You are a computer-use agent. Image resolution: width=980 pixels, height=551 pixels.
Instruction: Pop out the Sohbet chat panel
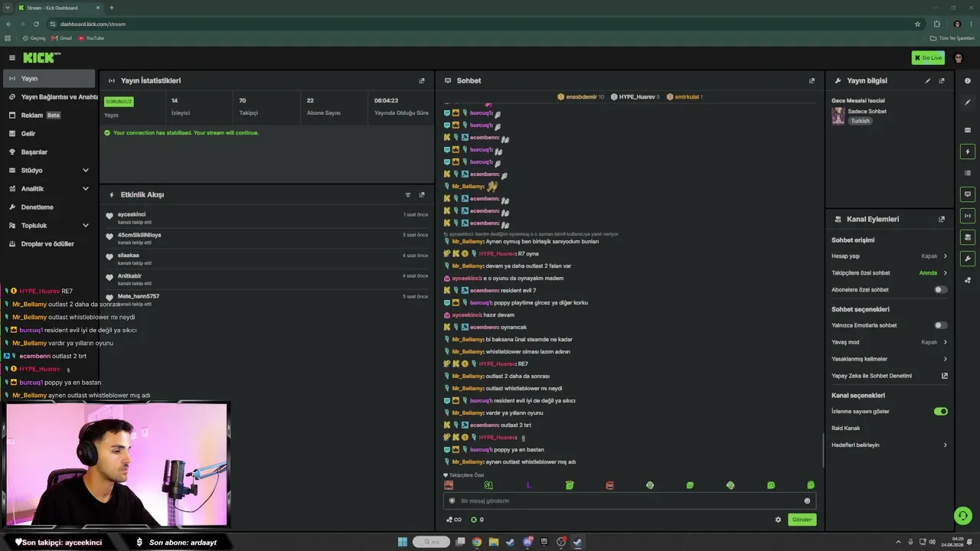812,80
